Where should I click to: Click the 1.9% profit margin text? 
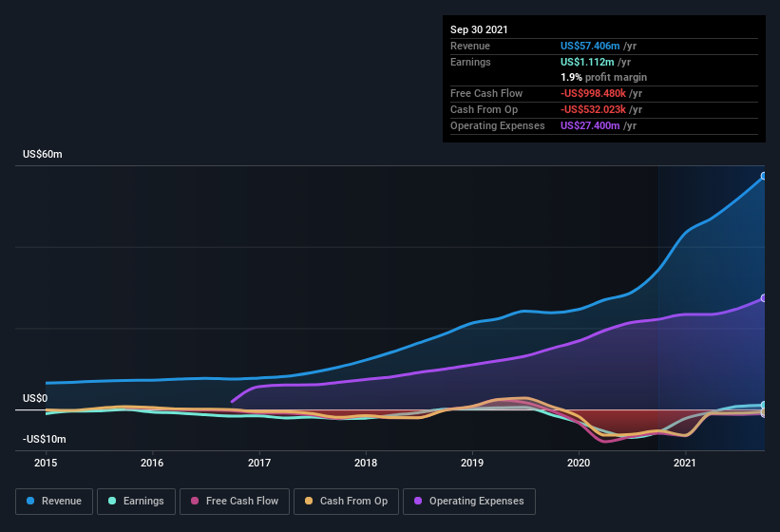click(604, 77)
